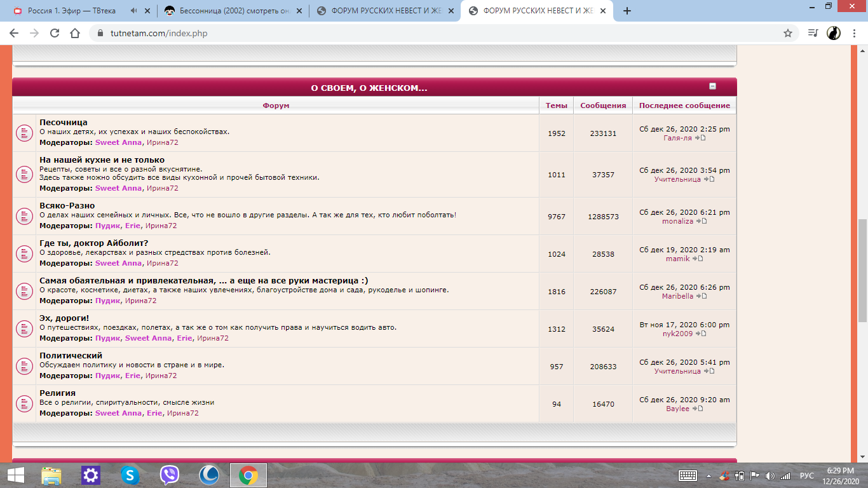
Task: Go to browser home page icon
Action: (75, 33)
